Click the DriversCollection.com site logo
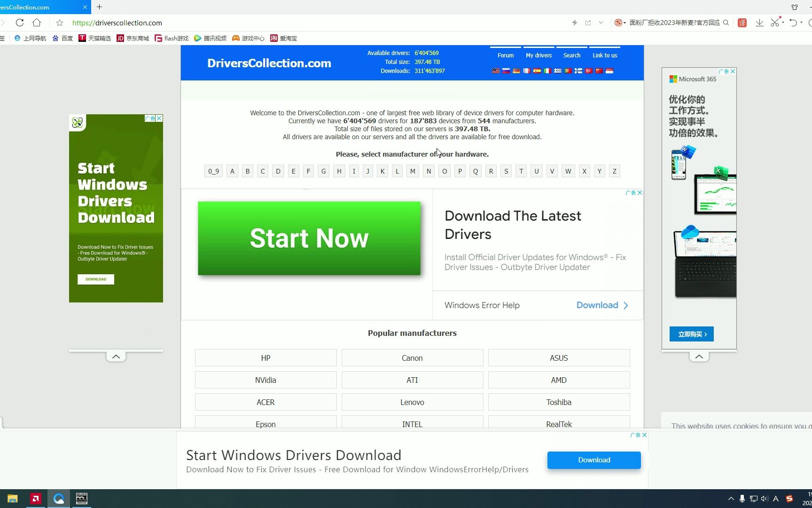812x508 pixels. point(269,63)
